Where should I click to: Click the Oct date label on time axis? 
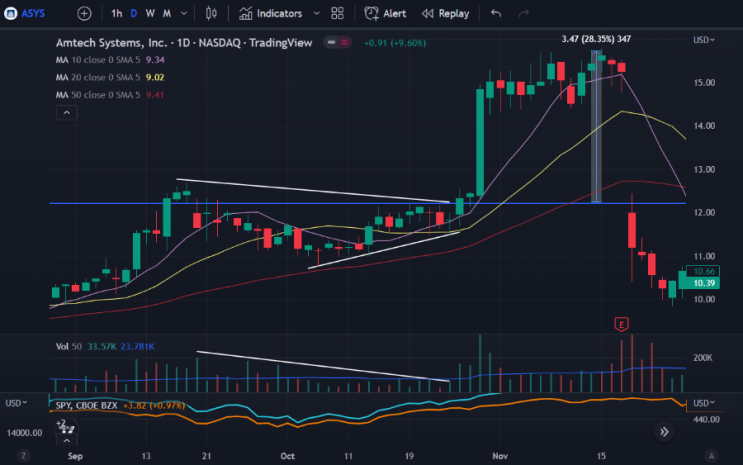[x=287, y=456]
